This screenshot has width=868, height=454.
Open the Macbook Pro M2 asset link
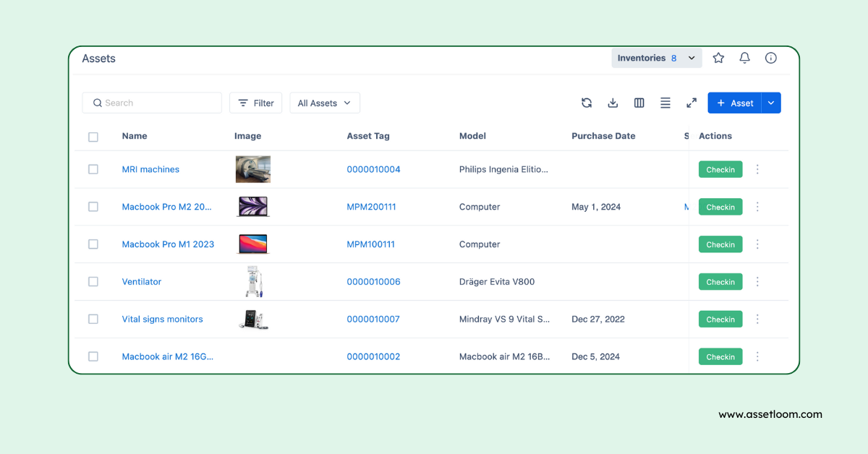click(x=167, y=207)
